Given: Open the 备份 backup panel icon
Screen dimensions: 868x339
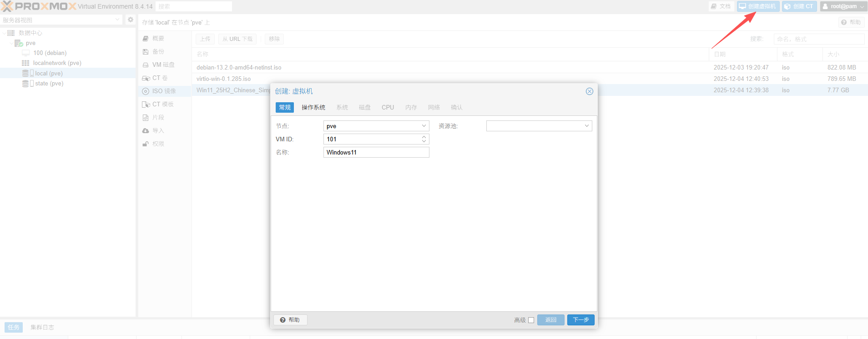Looking at the screenshot, I should (x=146, y=52).
